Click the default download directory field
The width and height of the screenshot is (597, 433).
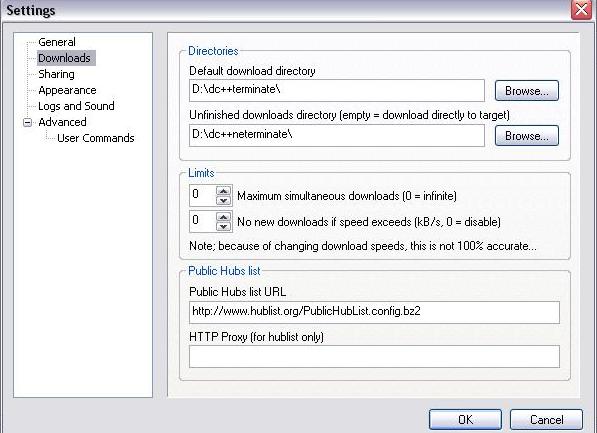(x=337, y=90)
